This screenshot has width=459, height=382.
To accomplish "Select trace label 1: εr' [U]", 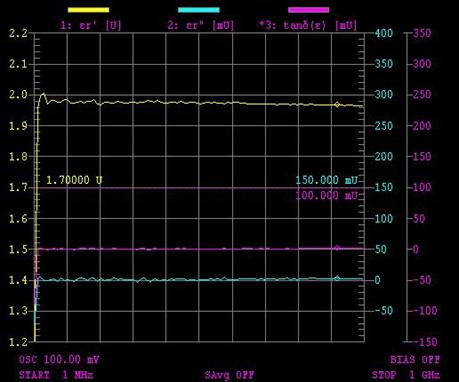I will 91,25.
